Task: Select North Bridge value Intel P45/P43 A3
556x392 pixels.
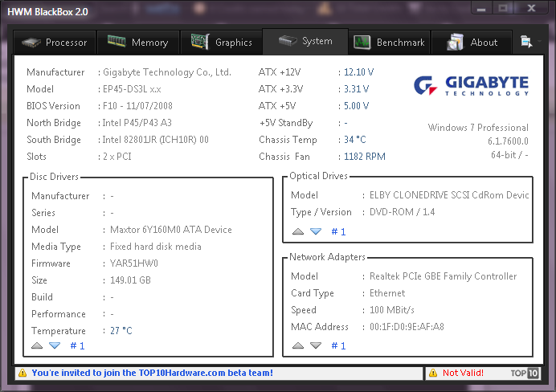Action: tap(137, 123)
